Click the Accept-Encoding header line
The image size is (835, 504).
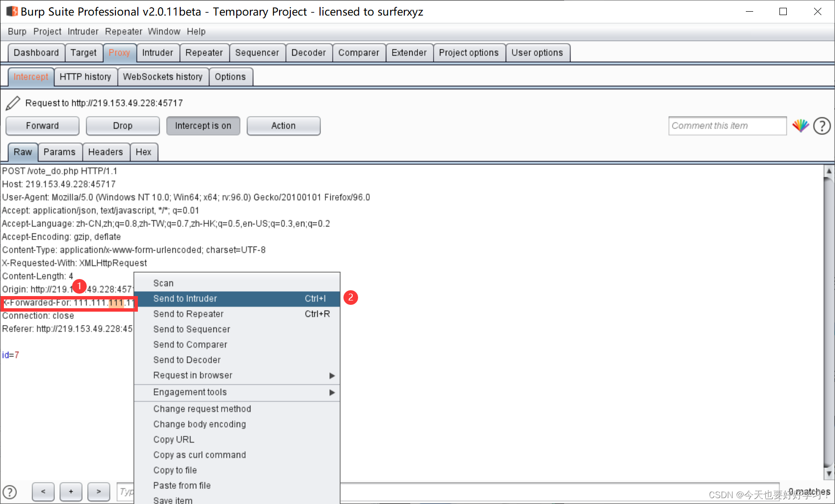[61, 237]
